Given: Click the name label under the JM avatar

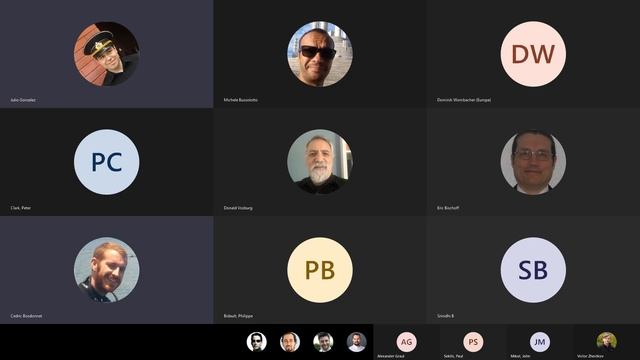Looking at the screenshot, I should [520, 356].
